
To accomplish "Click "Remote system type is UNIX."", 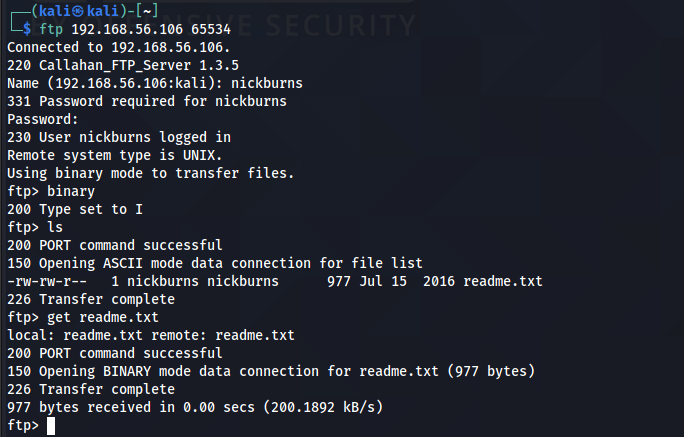I will (x=114, y=155).
